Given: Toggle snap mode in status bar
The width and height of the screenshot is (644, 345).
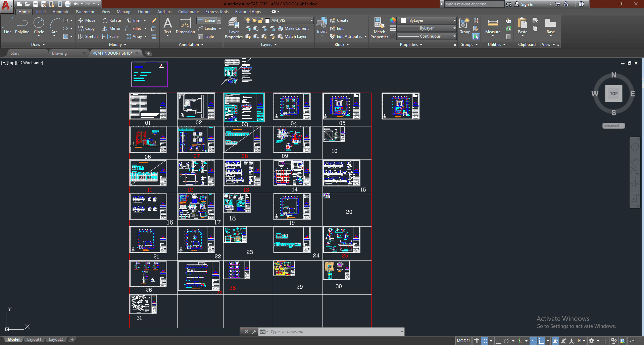Looking at the screenshot, I should 485,341.
